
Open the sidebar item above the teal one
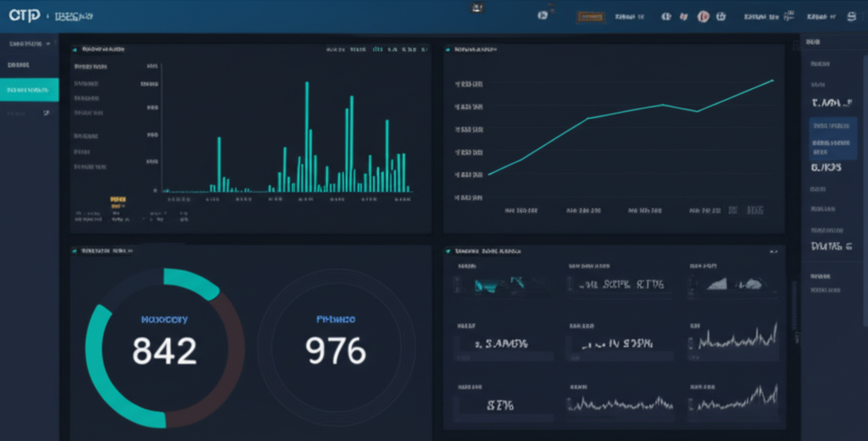[19, 65]
